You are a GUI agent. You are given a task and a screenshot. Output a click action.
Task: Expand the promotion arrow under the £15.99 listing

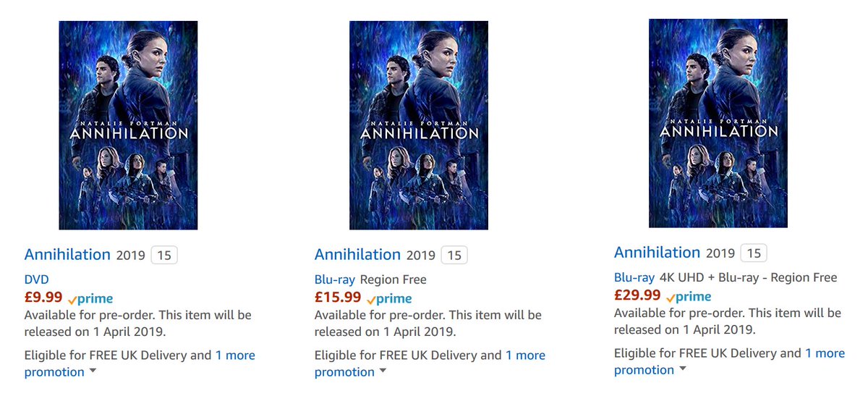click(x=383, y=372)
